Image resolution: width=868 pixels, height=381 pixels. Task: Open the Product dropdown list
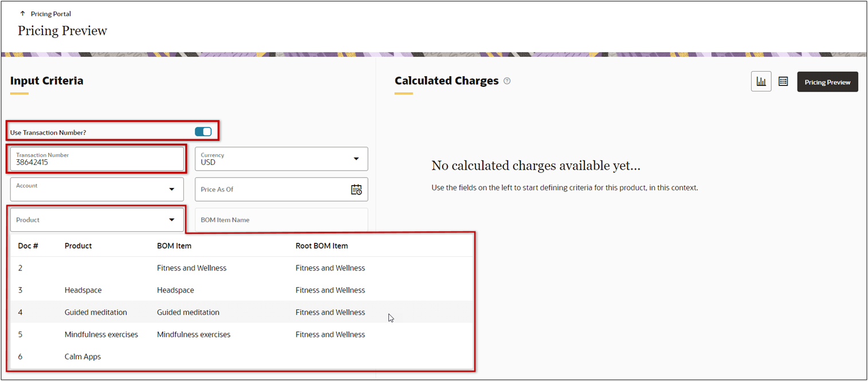[171, 219]
